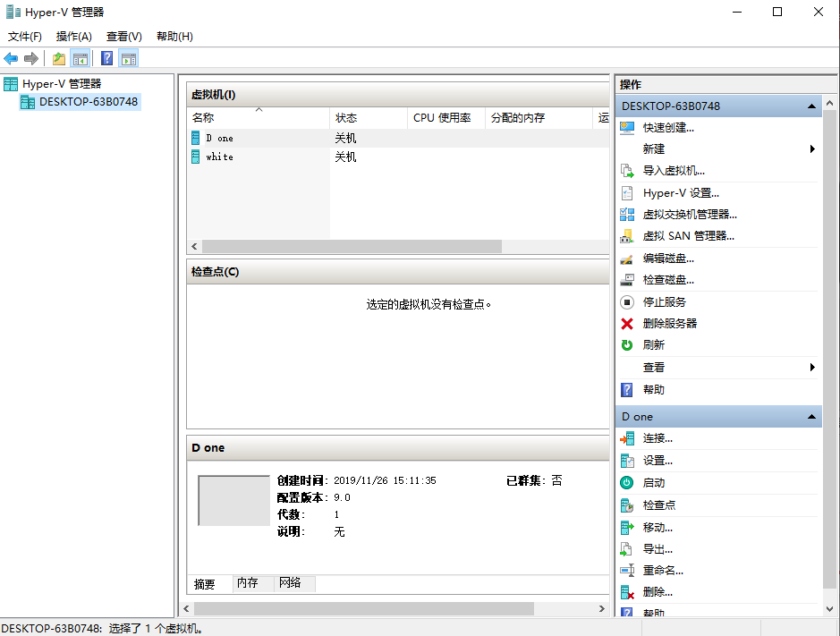
Task: Click left arrow of VM list scrollbar
Action: (194, 247)
